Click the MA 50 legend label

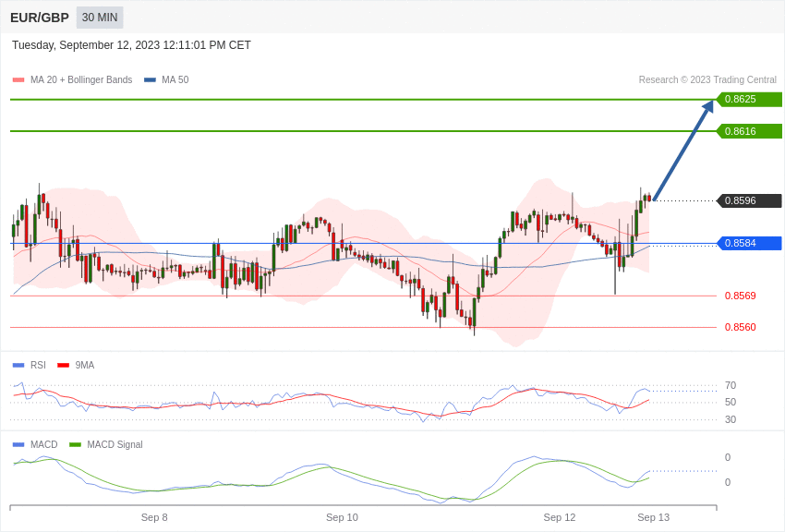pos(175,79)
